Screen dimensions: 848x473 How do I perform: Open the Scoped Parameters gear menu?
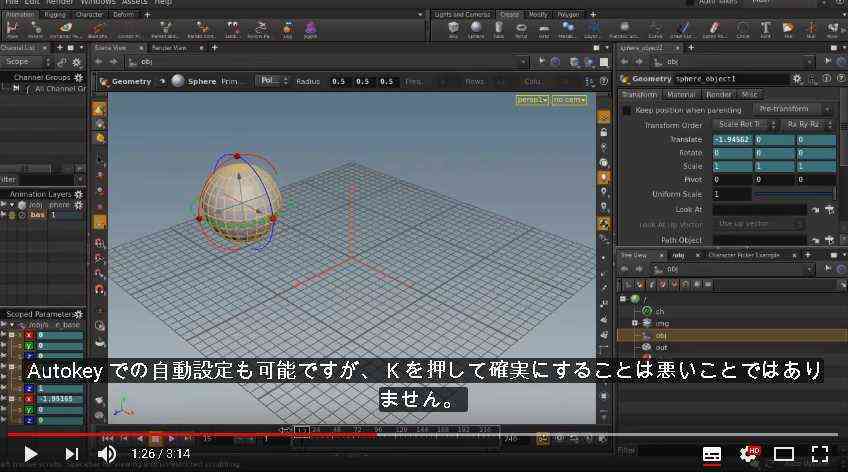(79, 314)
